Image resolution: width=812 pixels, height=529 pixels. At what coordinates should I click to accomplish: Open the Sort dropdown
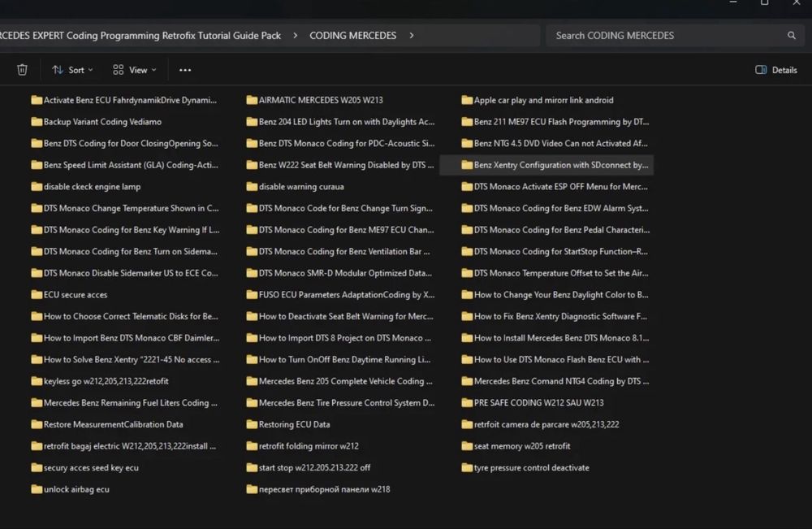[72, 69]
